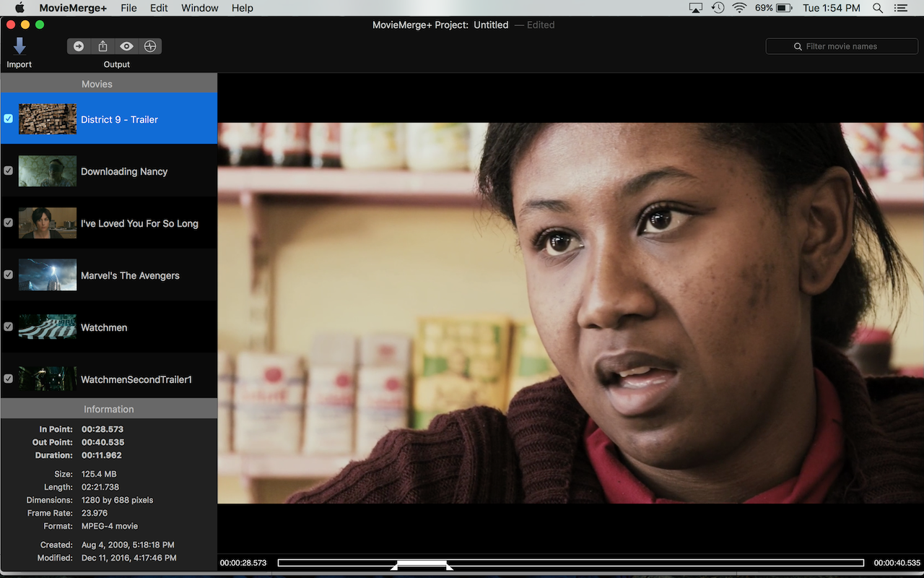
Task: Open the Help menu
Action: click(x=243, y=8)
